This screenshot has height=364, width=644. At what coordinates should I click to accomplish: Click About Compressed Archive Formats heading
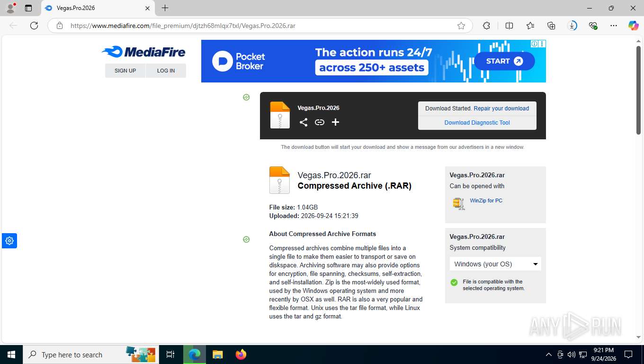322,234
